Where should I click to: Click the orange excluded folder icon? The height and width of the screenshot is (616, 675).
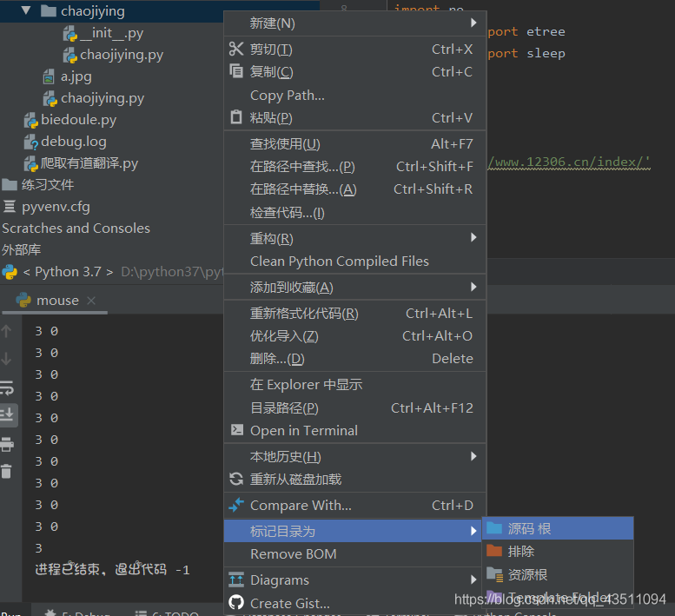pyautogui.click(x=494, y=551)
